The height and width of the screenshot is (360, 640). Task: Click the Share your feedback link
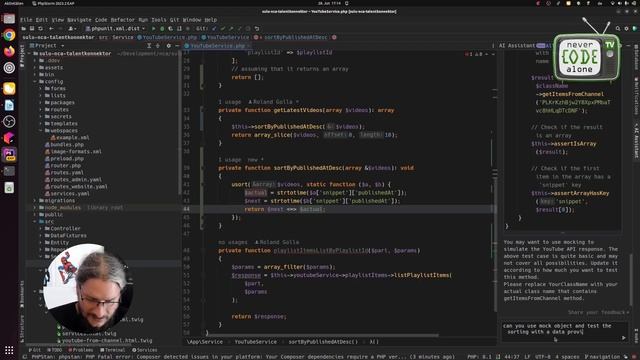pyautogui.click(x=598, y=312)
